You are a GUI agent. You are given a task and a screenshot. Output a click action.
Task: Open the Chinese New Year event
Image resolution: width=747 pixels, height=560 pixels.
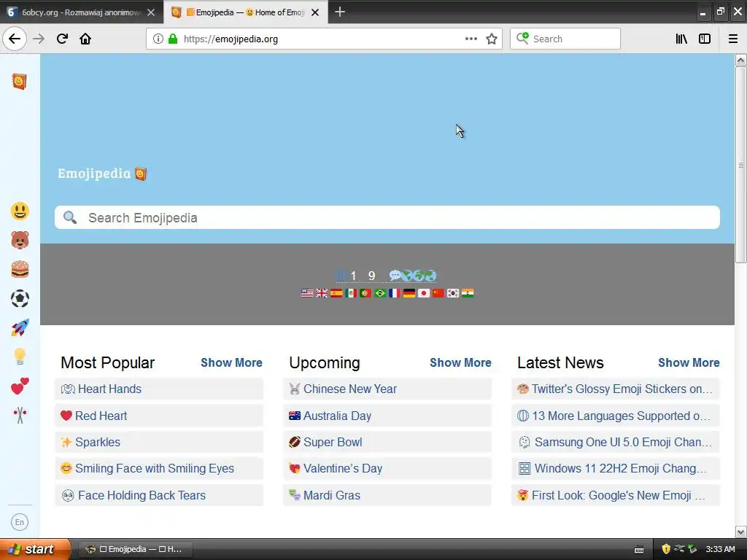[387, 389]
